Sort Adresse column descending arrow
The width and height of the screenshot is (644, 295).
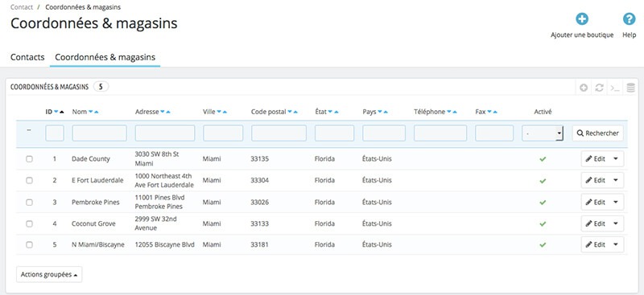(163, 112)
